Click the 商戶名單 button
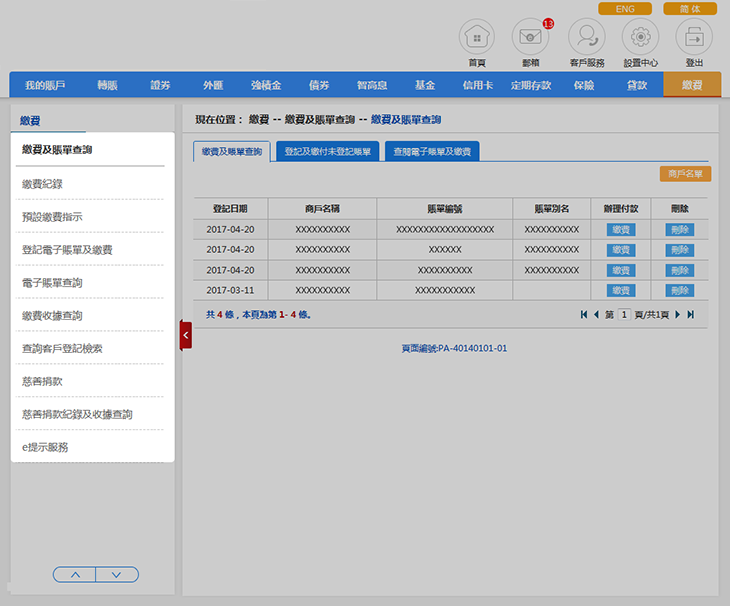The width and height of the screenshot is (730, 606). click(x=685, y=174)
